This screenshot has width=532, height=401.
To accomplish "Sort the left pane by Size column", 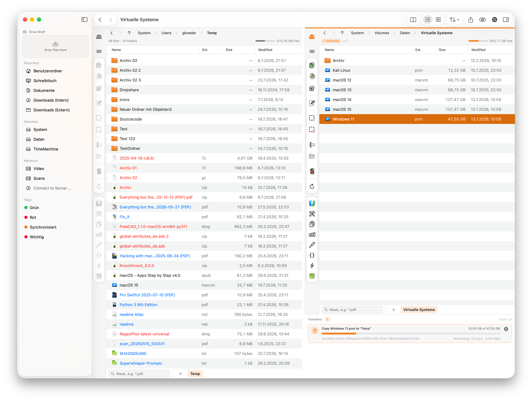I will click(229, 50).
